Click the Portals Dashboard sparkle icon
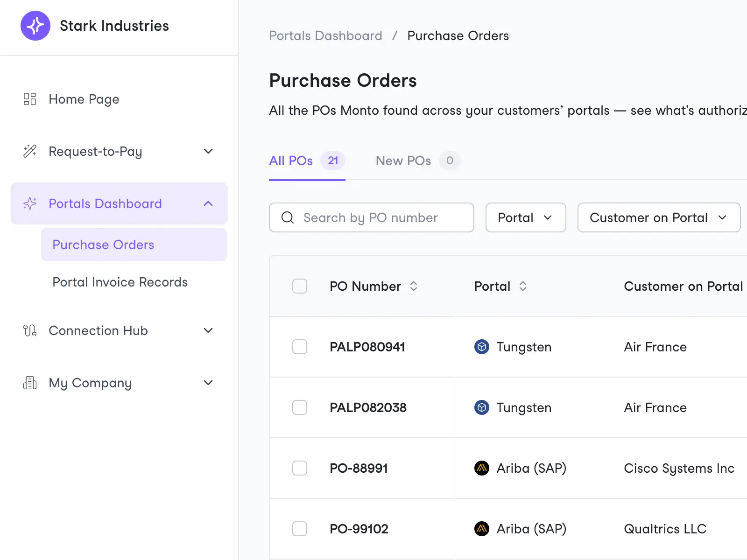 pyautogui.click(x=30, y=203)
